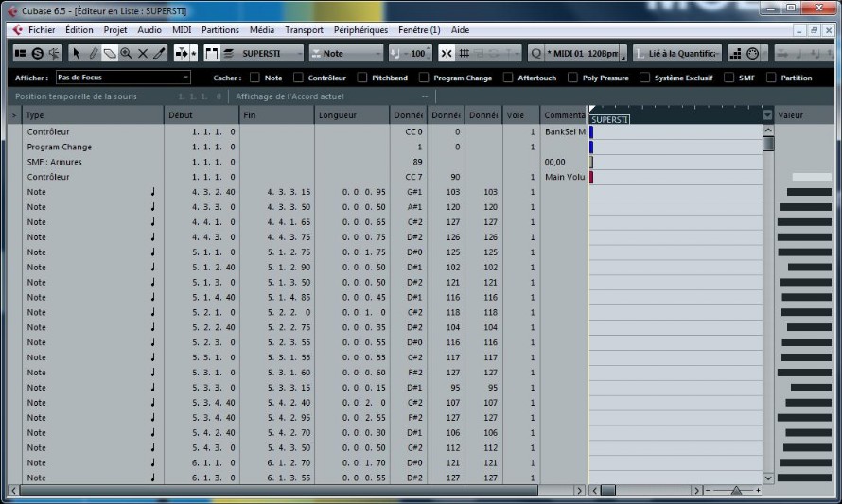Click the Cubase logo in menu bar
Viewport: 842px width, 504px height.
coord(17,30)
